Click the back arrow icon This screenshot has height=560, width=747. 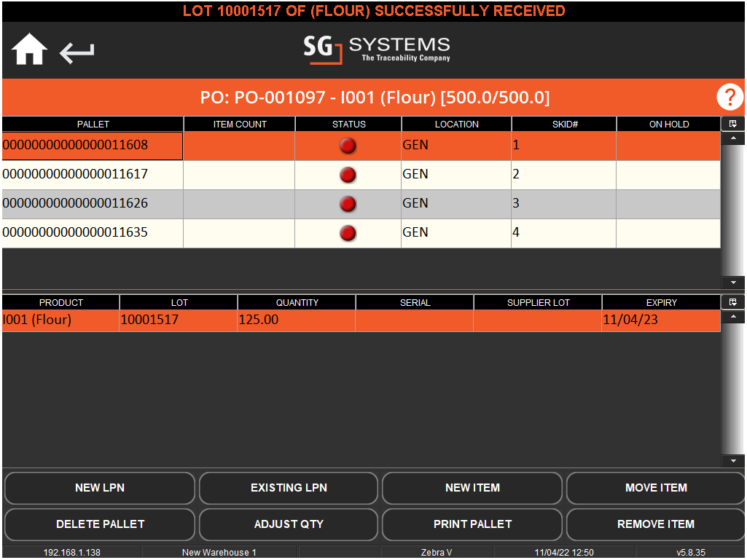click(x=76, y=52)
